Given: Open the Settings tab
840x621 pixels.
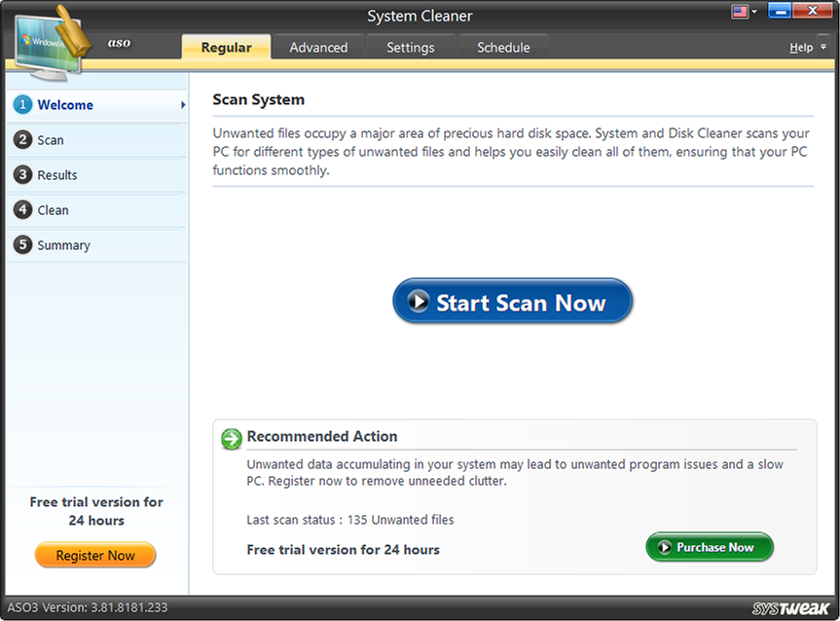Looking at the screenshot, I should 410,47.
